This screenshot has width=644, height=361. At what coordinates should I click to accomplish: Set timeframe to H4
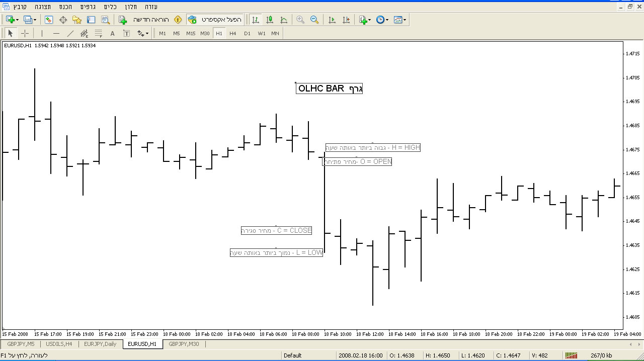[x=232, y=34]
